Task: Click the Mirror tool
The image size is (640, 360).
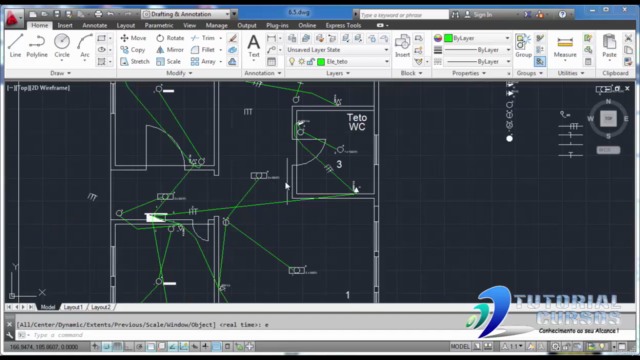Action: pyautogui.click(x=170, y=50)
